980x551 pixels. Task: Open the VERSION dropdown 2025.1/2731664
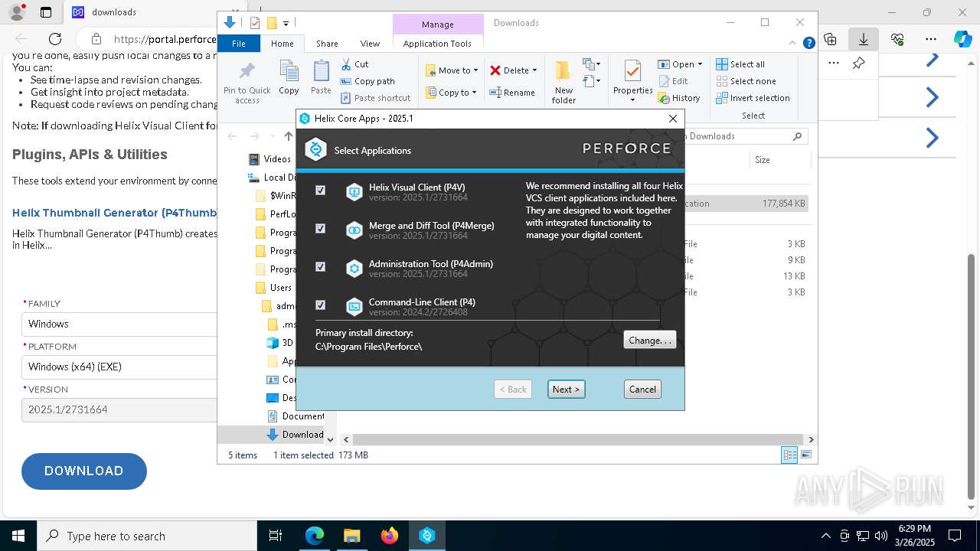pos(119,409)
